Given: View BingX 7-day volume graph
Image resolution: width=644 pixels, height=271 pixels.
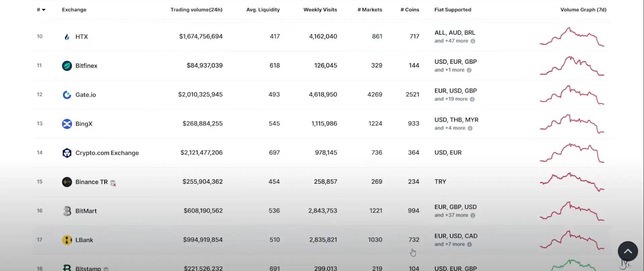Looking at the screenshot, I should [x=572, y=124].
